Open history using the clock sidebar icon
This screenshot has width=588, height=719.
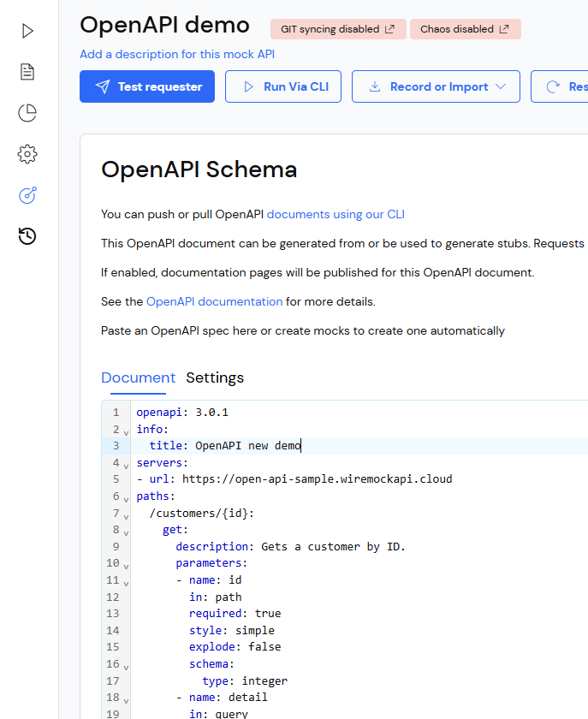[27, 236]
